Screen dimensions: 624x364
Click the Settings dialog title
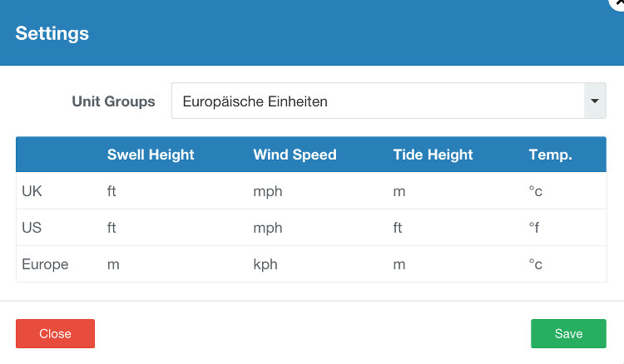coord(52,33)
